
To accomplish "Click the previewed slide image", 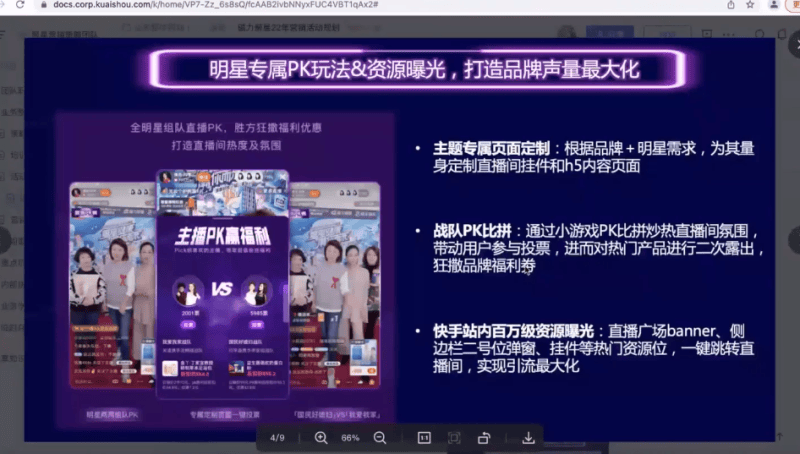I will (x=399, y=239).
